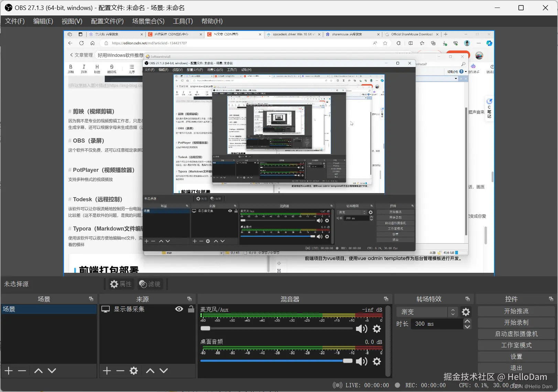Click the 属性 button
The height and width of the screenshot is (392, 558).
[x=121, y=284]
